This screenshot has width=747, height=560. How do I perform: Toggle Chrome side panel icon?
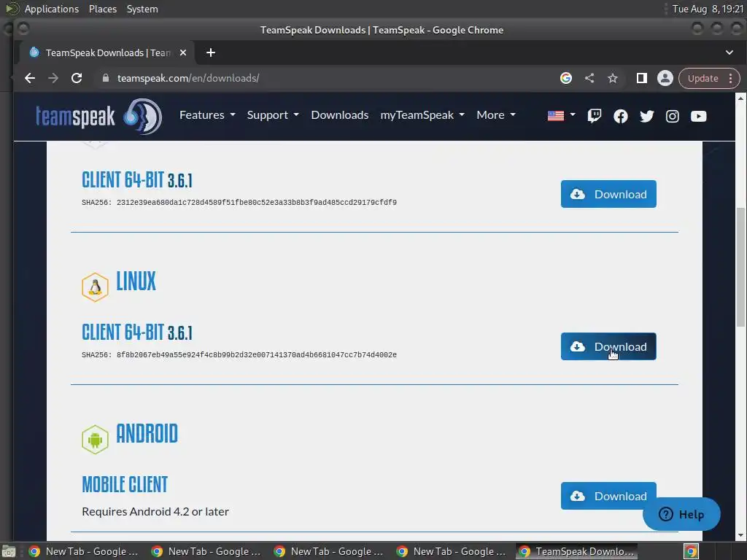(642, 78)
